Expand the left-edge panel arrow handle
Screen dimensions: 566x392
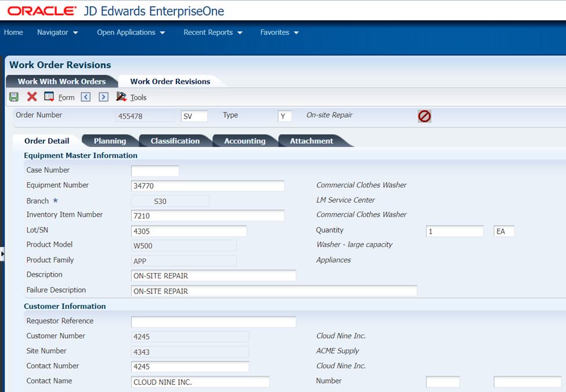click(2, 254)
